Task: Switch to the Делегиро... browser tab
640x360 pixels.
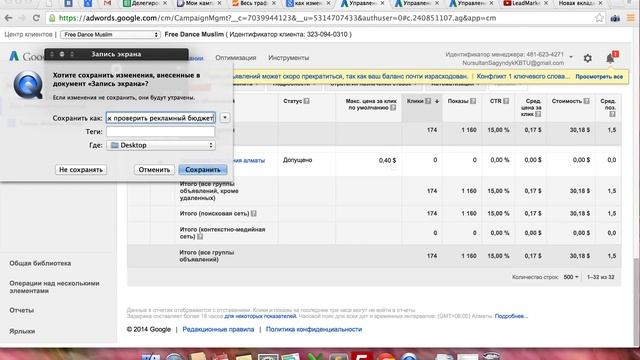Action: click(x=145, y=3)
